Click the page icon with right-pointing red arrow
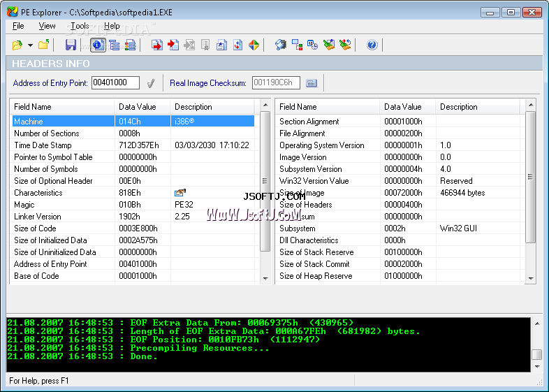This screenshot has width=549, height=392. pos(157,45)
